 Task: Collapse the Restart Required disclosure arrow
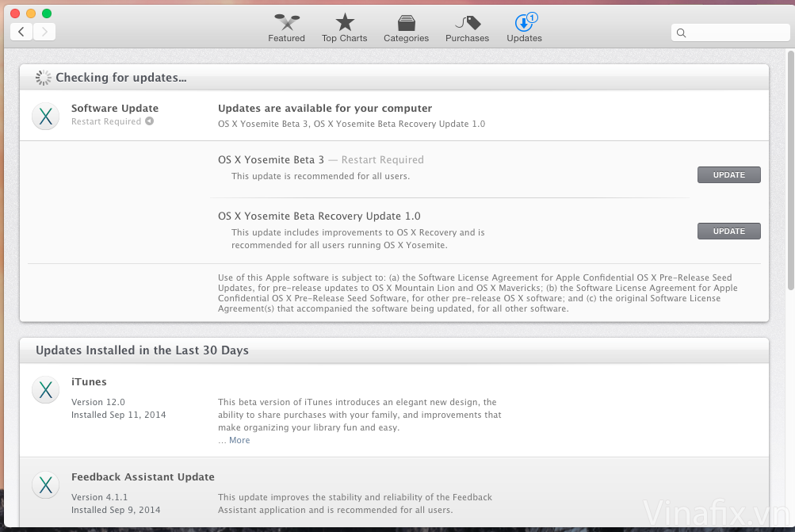coord(149,121)
